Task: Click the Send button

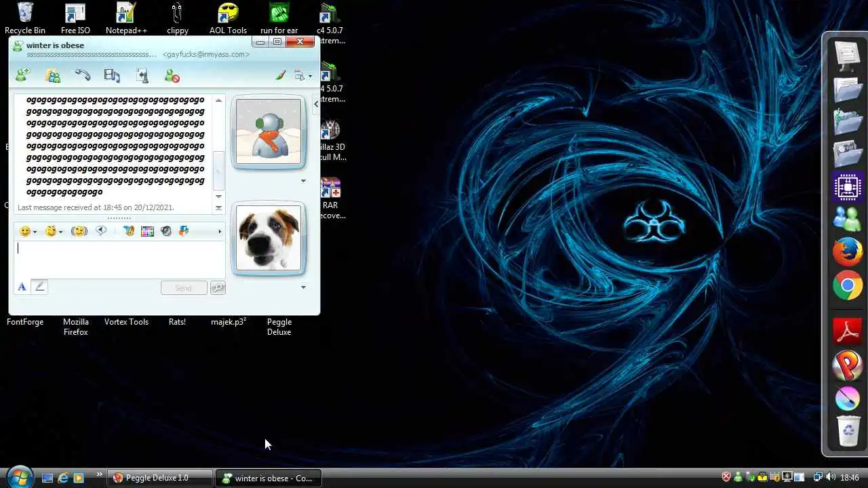Action: (x=184, y=288)
